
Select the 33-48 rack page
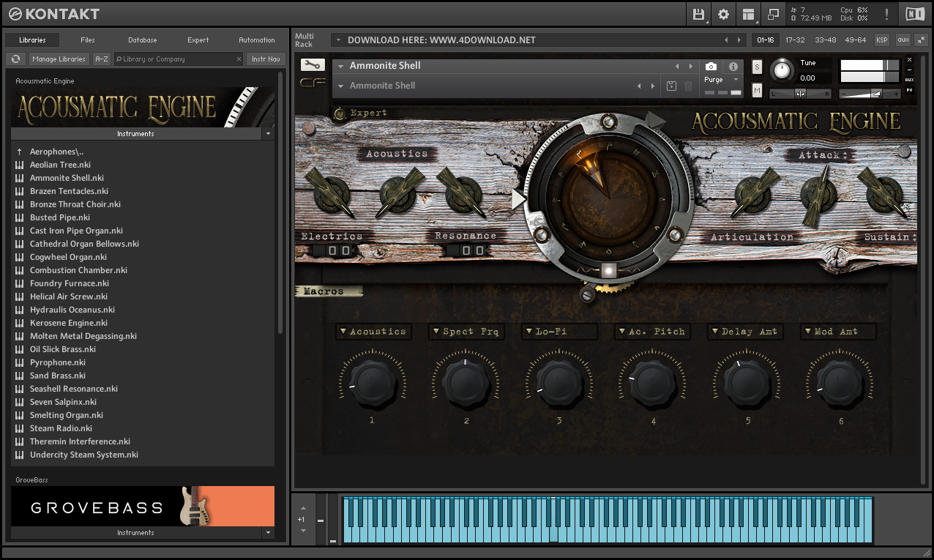point(825,40)
